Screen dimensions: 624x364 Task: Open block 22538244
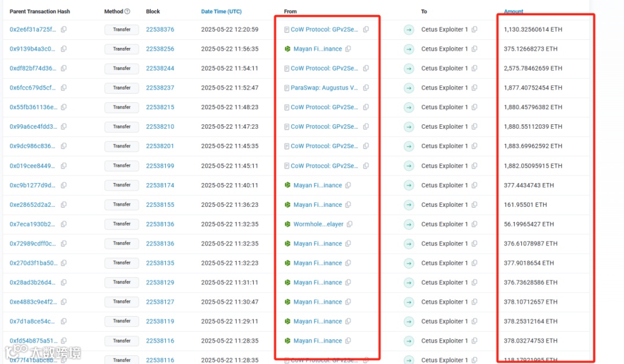click(x=160, y=68)
